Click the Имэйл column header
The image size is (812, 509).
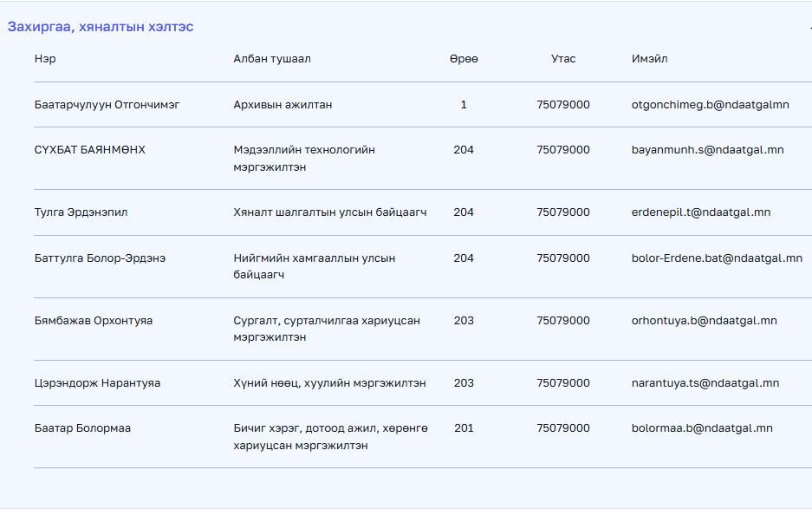(x=650, y=59)
